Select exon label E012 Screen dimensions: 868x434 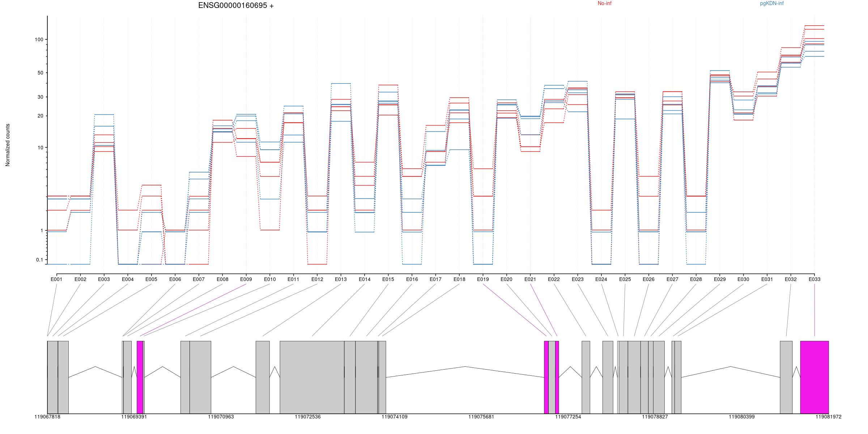317,279
